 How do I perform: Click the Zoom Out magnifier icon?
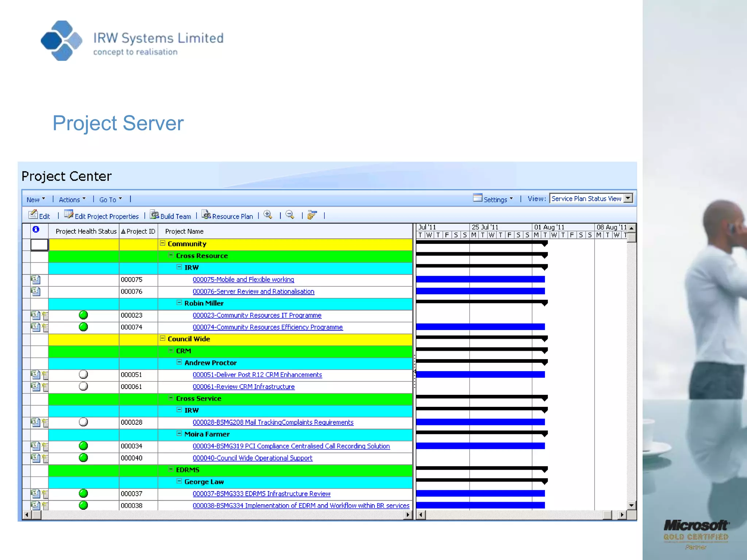pos(290,215)
